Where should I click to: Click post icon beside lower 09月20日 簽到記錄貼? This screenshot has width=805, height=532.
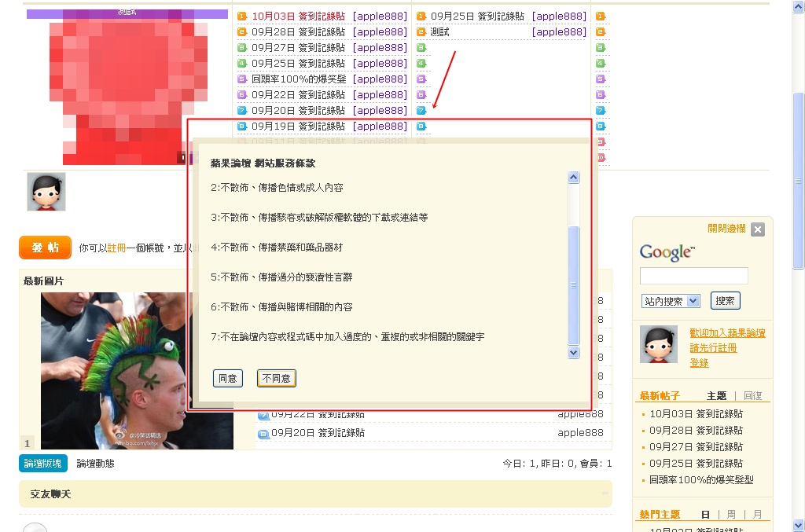point(263,434)
